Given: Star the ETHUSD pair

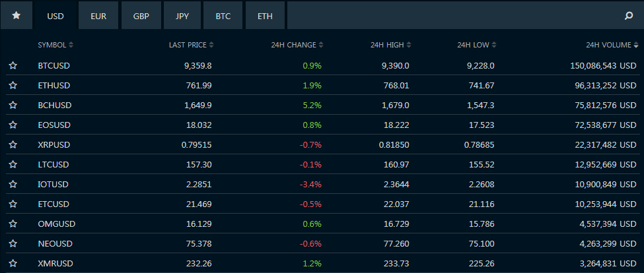Looking at the screenshot, I should click(13, 86).
